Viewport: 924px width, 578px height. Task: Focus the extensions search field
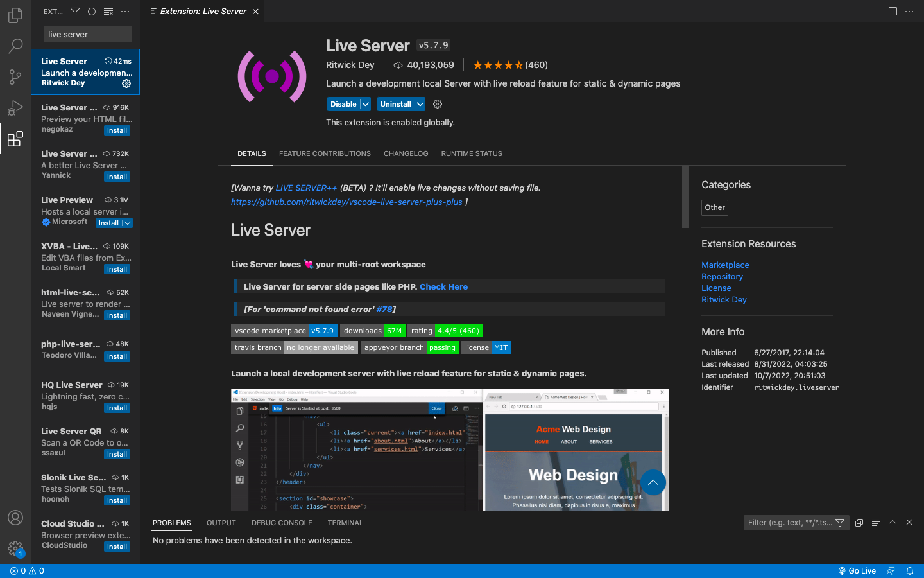pyautogui.click(x=88, y=34)
